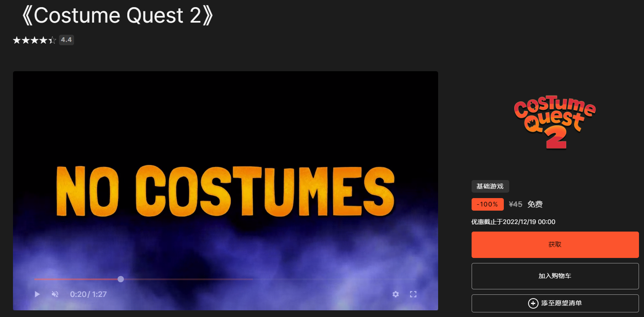The image size is (644, 317).
Task: Click the video player NO COSTUMES frame
Action: click(226, 191)
